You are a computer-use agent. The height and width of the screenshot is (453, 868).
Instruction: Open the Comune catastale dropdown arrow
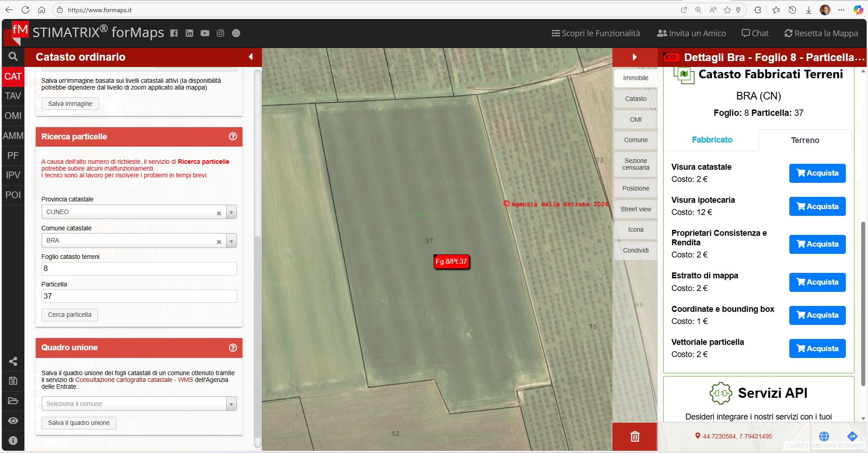231,241
